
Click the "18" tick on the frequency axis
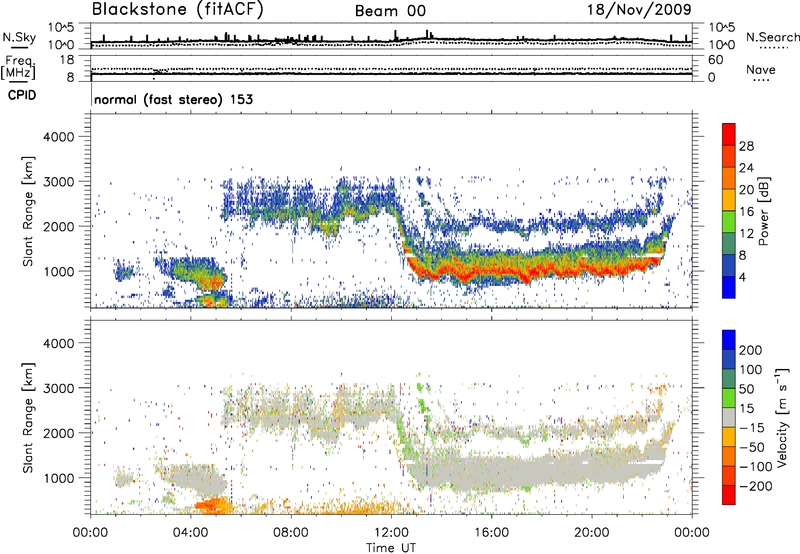click(66, 60)
